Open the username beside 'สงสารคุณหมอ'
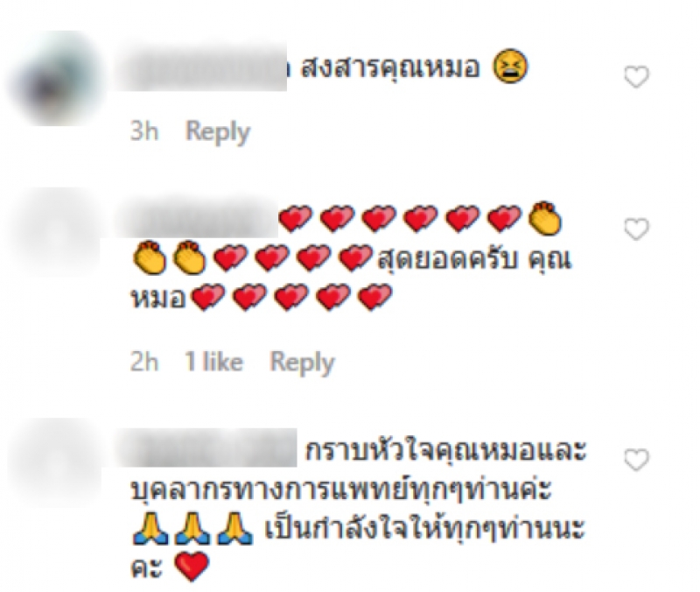This screenshot has width=700, height=592. pos(201,67)
